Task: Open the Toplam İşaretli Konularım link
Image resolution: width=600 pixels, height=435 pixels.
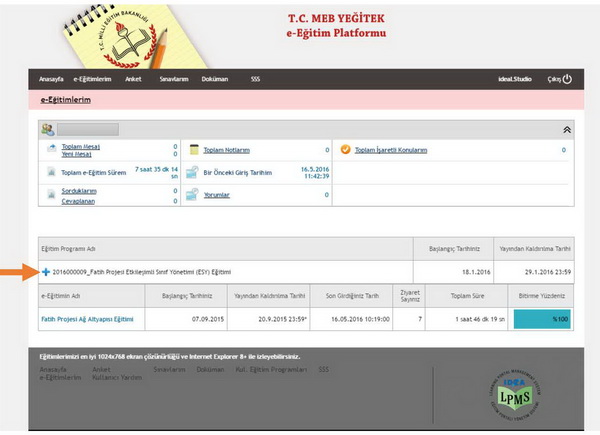Action: click(391, 150)
